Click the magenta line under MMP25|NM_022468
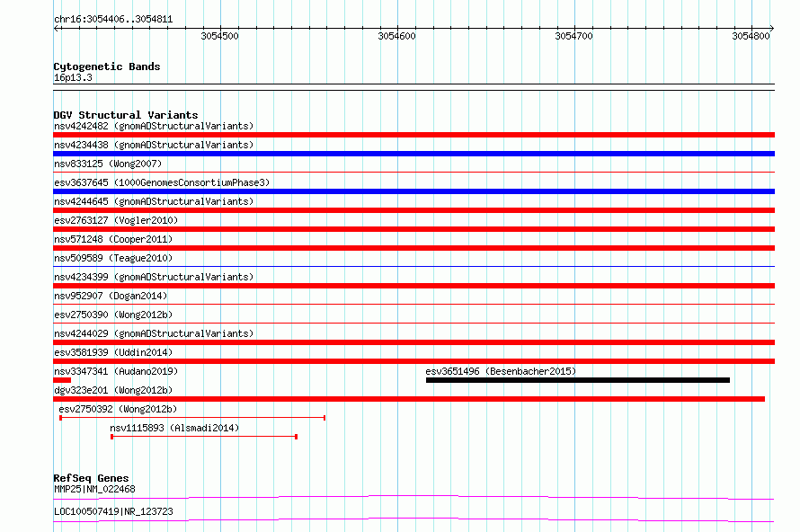Image resolution: width=800 pixels, height=532 pixels. [x=413, y=497]
